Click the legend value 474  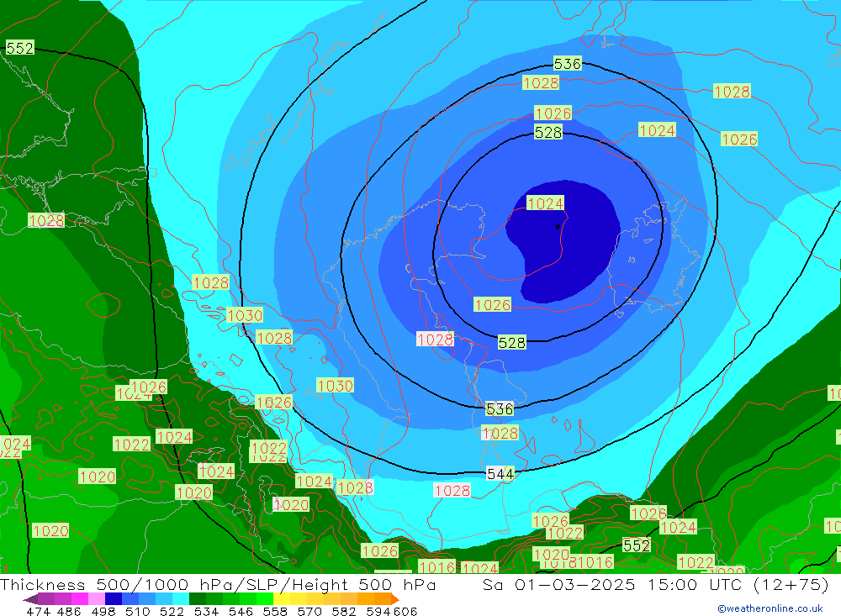pos(38,611)
